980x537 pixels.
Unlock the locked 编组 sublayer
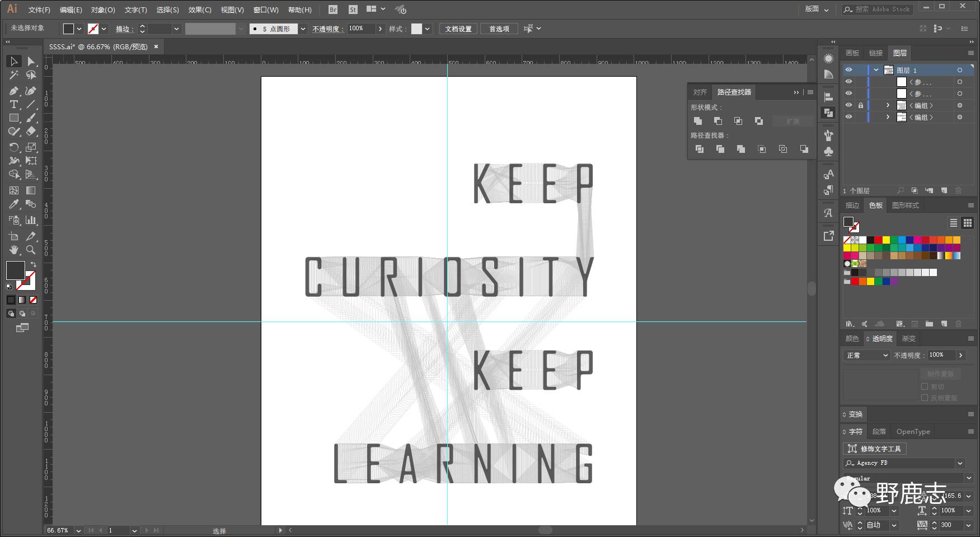860,105
